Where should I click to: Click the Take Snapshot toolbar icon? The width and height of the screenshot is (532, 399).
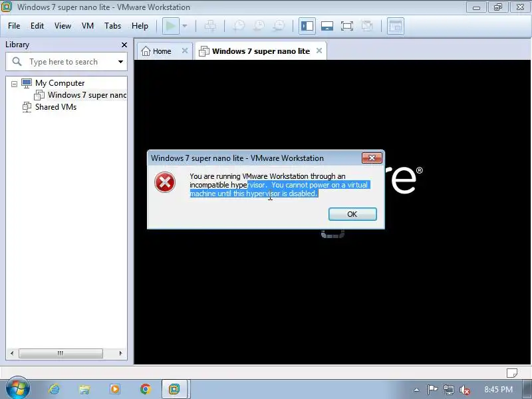click(x=239, y=26)
